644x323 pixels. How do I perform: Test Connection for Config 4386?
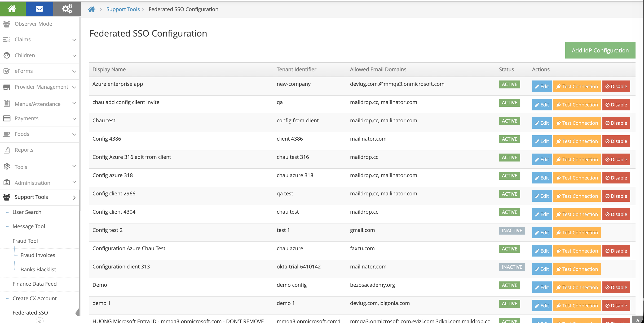[x=577, y=141]
